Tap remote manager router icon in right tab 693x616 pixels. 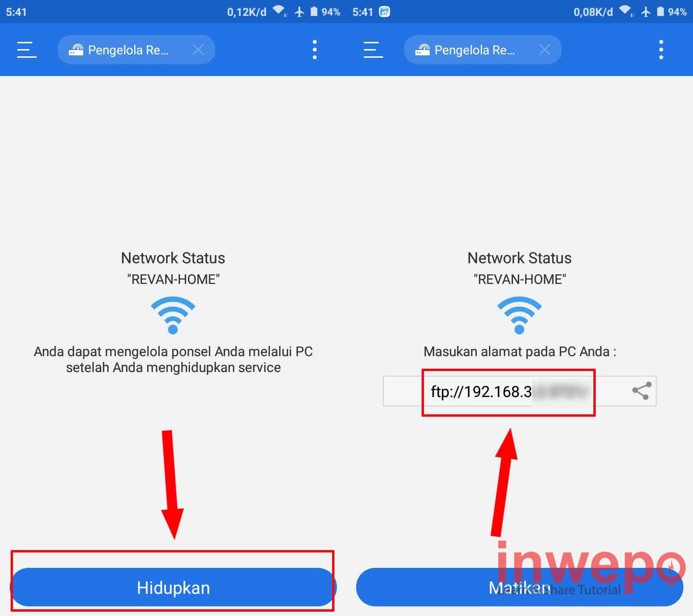[x=423, y=50]
